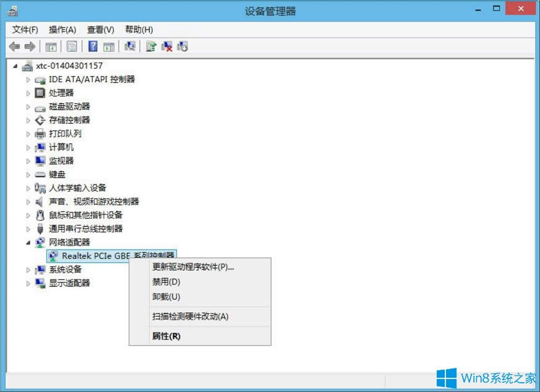This screenshot has width=540, height=392.
Task: Open the 操作(A) menu
Action: [62, 29]
